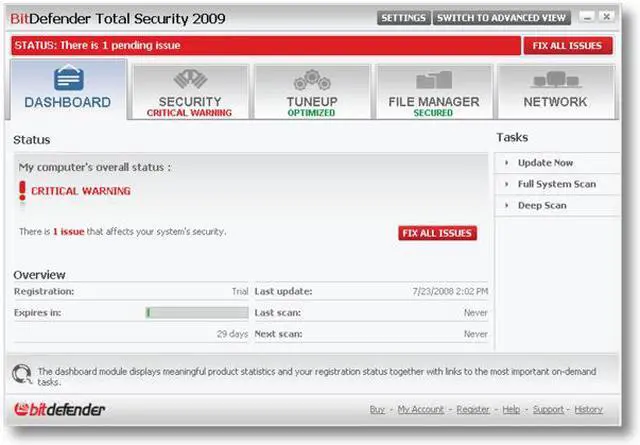Switch to the Security tab label
Screen dimensions: 640x445
pos(190,102)
